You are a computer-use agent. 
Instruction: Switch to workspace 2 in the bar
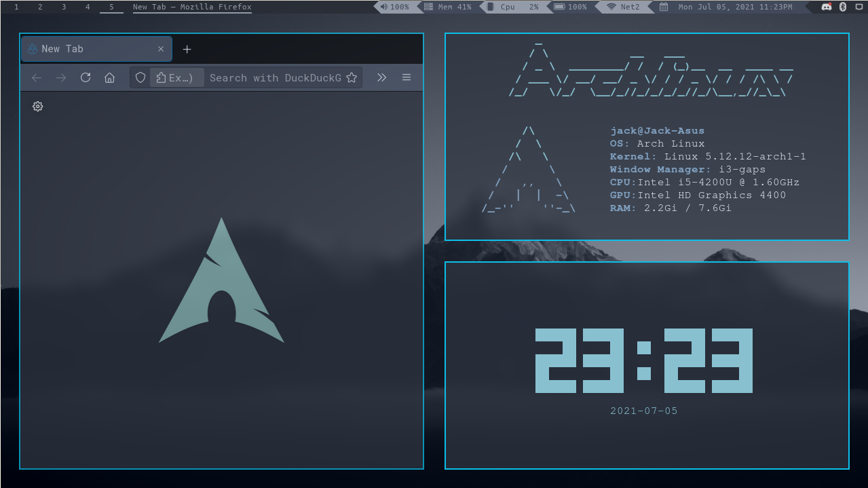coord(40,7)
